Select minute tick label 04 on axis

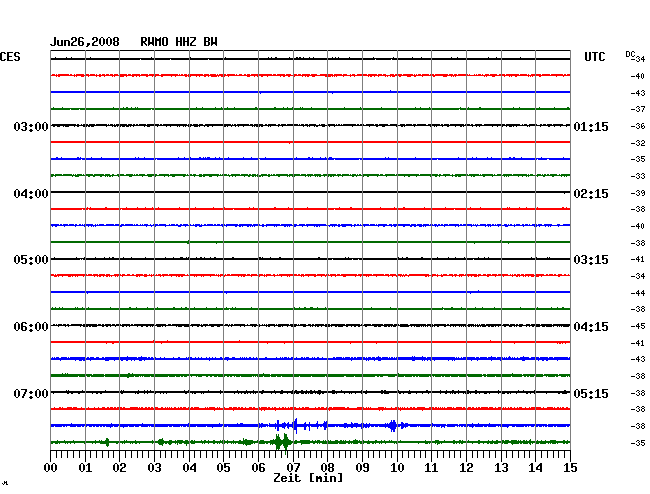(189, 467)
